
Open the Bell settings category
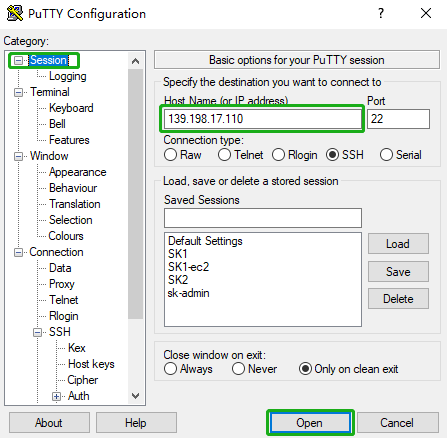pyautogui.click(x=57, y=124)
